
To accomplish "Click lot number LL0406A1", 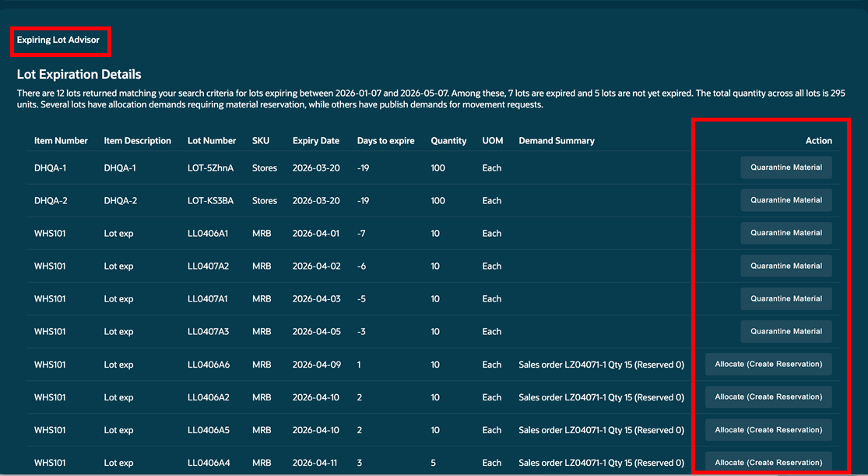I will pyautogui.click(x=208, y=233).
